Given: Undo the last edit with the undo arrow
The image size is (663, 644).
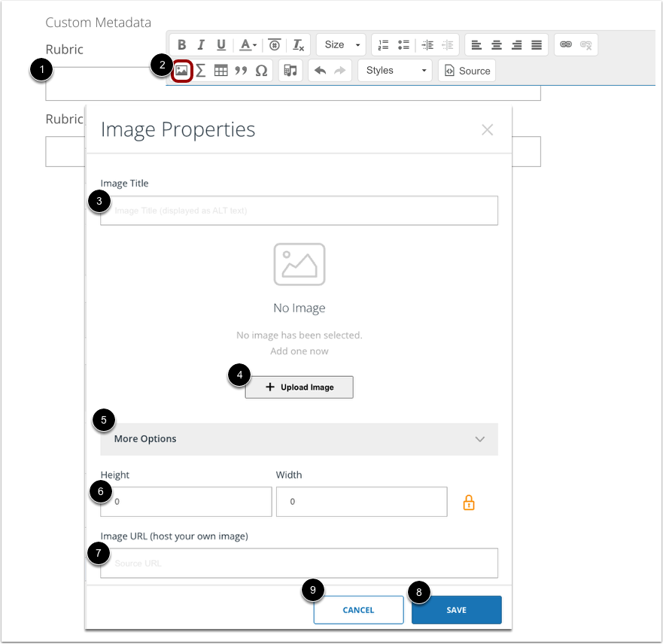Looking at the screenshot, I should 320,70.
